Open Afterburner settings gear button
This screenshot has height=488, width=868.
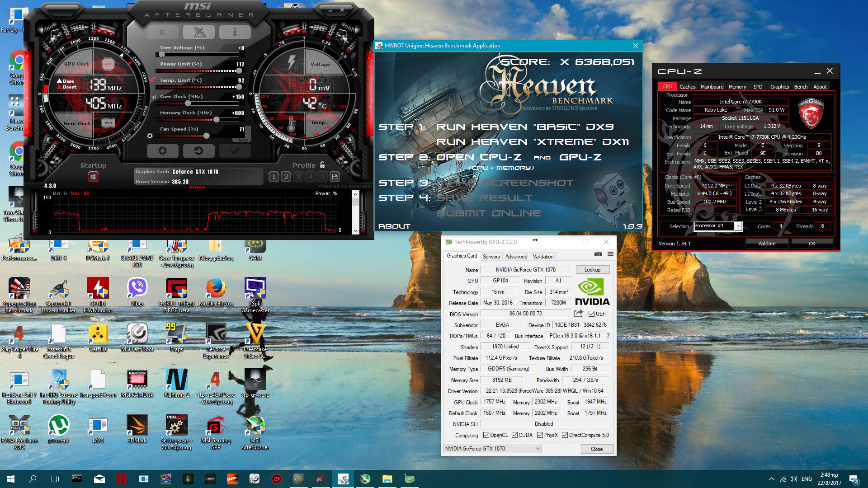[162, 151]
